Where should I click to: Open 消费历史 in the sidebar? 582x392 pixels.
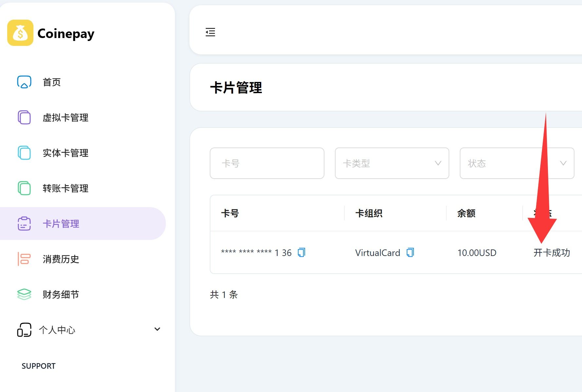pyautogui.click(x=61, y=259)
